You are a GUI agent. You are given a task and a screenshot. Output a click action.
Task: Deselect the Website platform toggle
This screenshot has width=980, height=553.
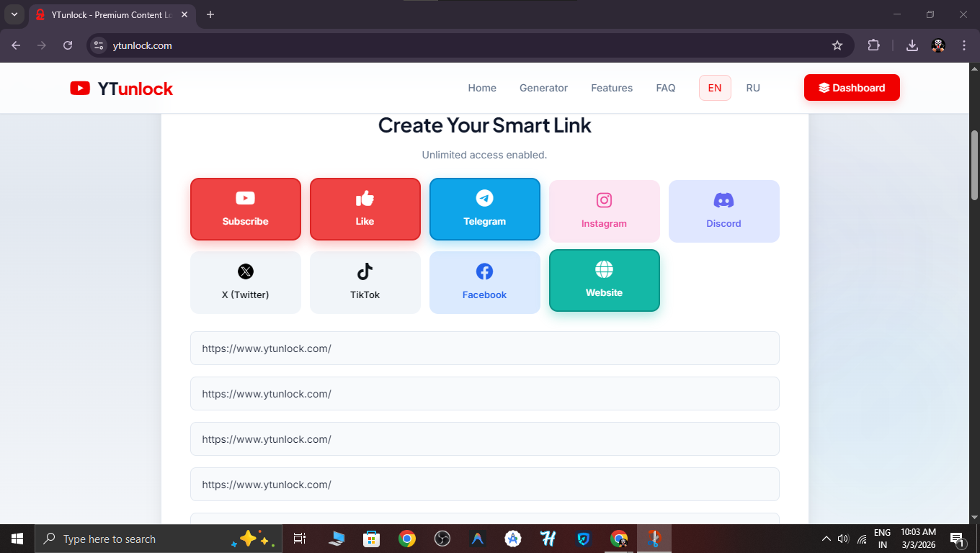(604, 280)
